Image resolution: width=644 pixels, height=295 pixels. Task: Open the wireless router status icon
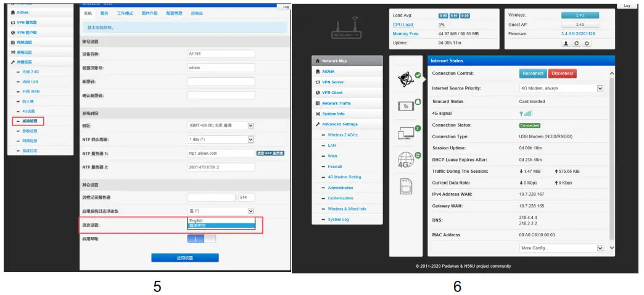[x=406, y=106]
